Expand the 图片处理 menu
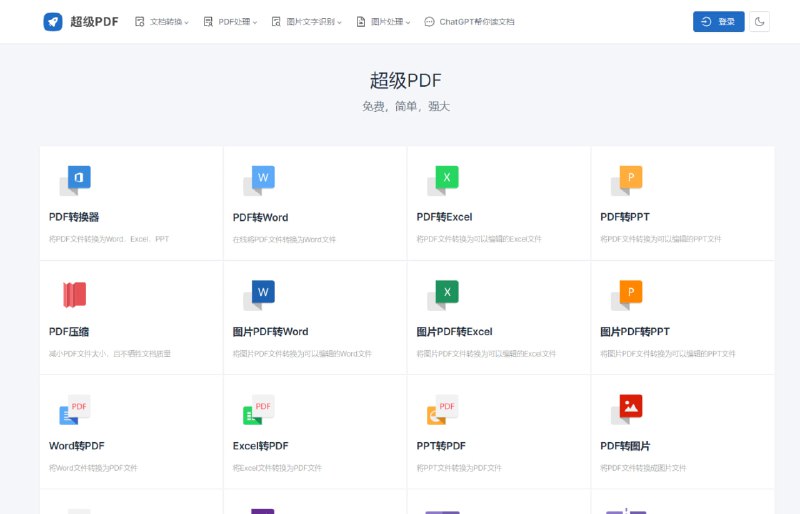This screenshot has height=514, width=800. point(383,22)
